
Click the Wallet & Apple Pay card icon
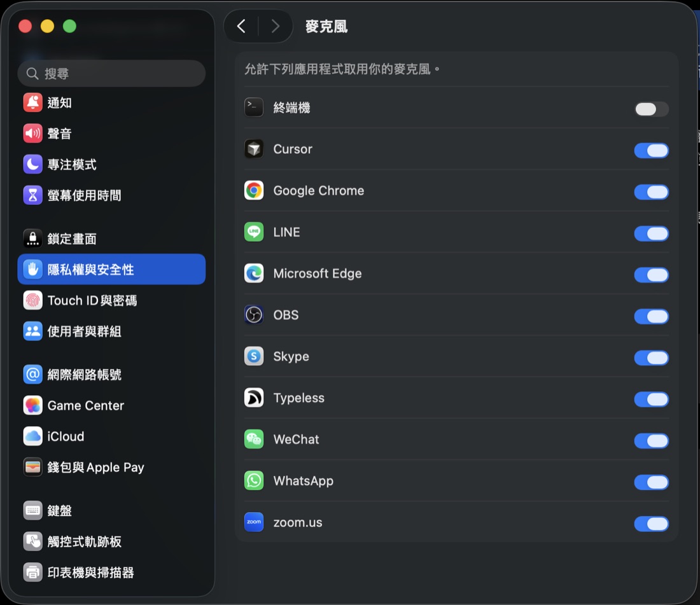coord(32,467)
